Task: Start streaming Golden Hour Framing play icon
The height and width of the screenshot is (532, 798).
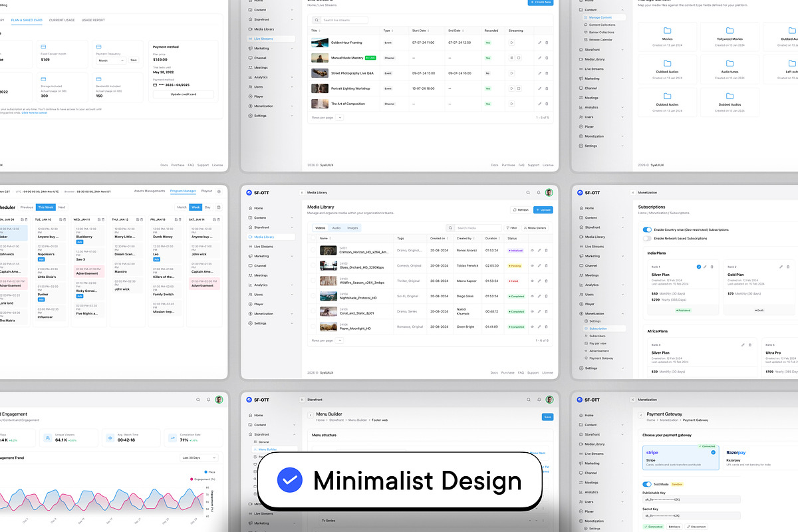Action: (x=511, y=43)
